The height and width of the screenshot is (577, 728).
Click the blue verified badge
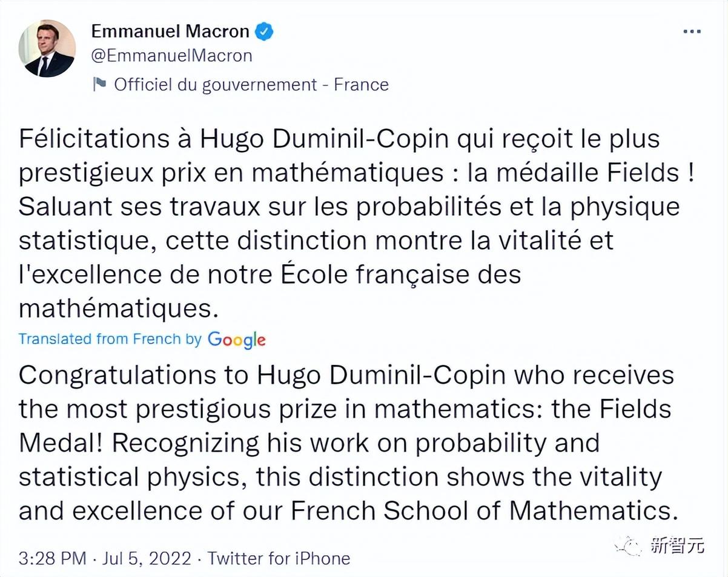263,32
